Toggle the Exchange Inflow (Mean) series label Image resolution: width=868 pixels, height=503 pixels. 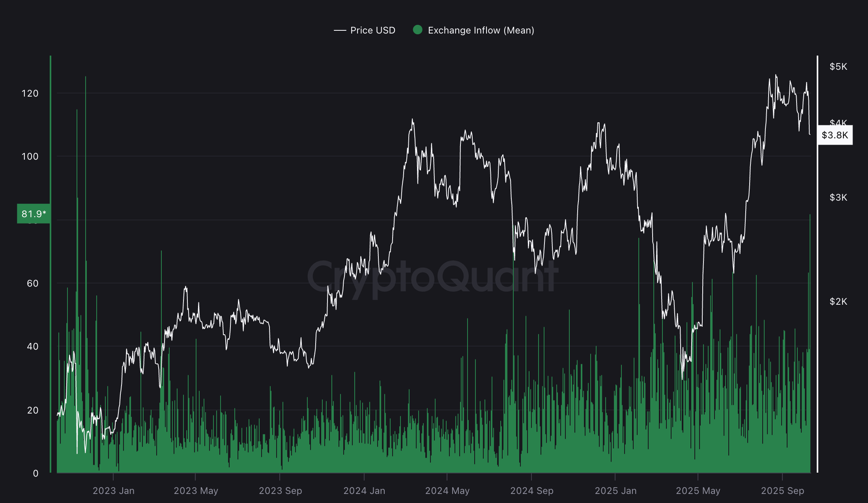[x=481, y=30]
